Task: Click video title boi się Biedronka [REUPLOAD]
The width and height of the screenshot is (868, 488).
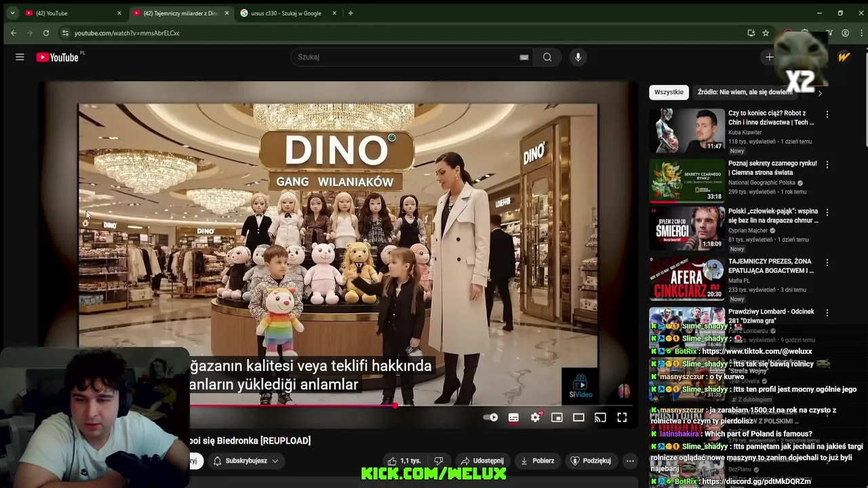Action: tap(250, 441)
